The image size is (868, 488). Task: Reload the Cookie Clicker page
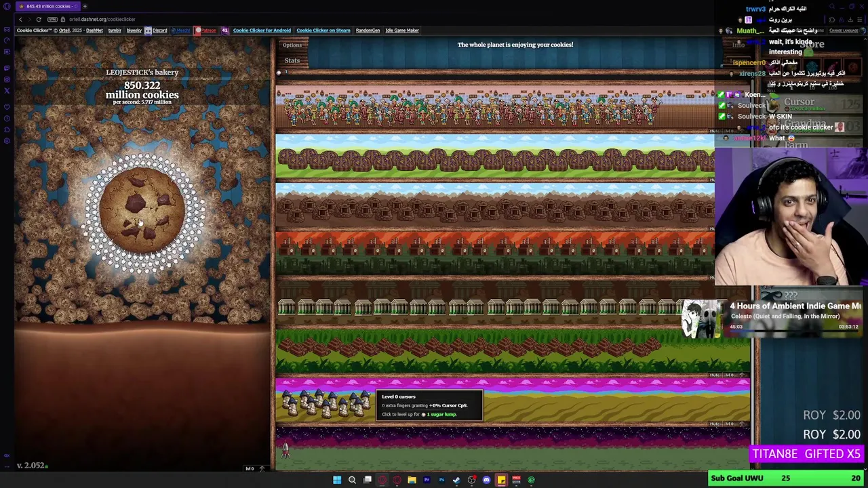[x=39, y=20]
